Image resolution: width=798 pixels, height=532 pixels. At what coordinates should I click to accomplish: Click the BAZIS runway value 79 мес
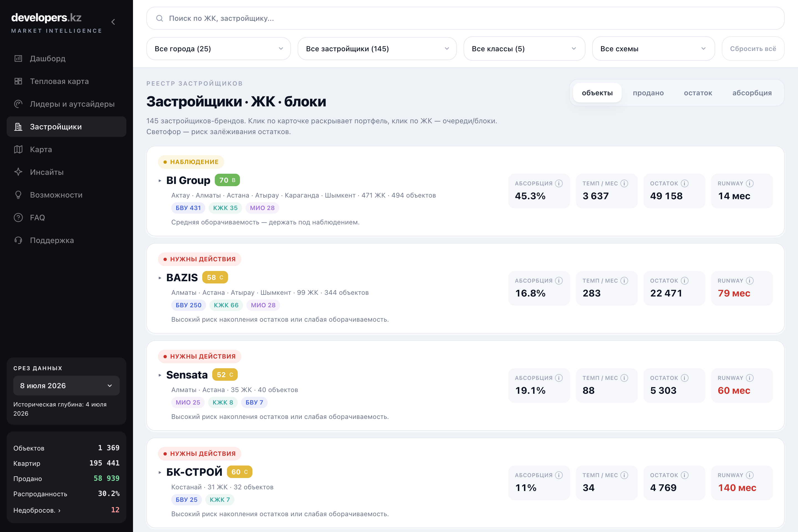tap(734, 293)
